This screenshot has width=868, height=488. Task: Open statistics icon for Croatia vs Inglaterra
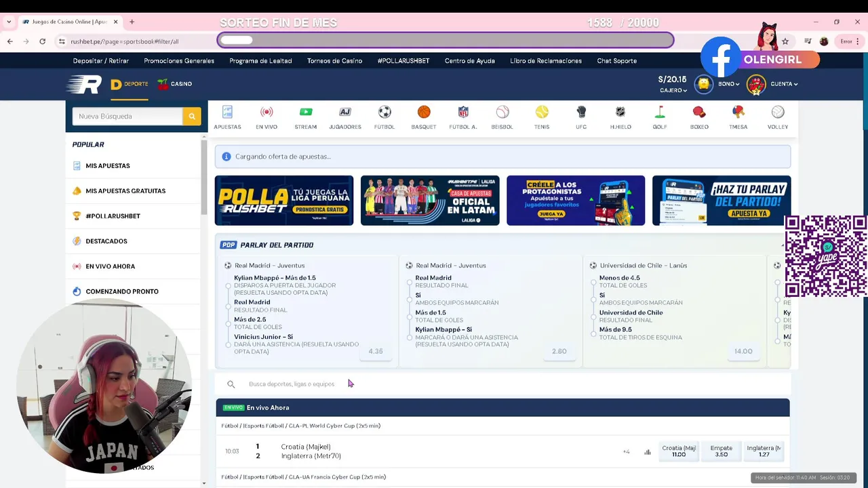pyautogui.click(x=648, y=452)
